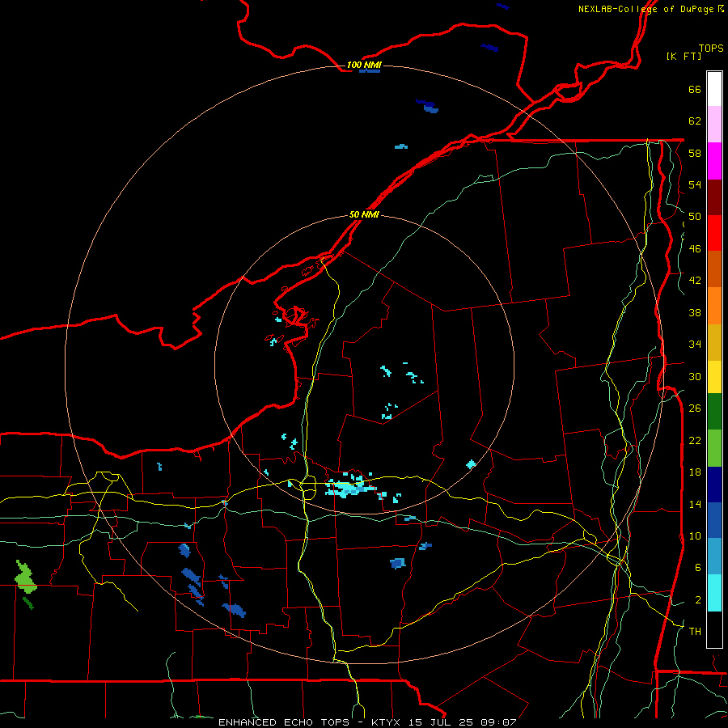
Task: Click the 'TH' legend label
Action: 695,632
